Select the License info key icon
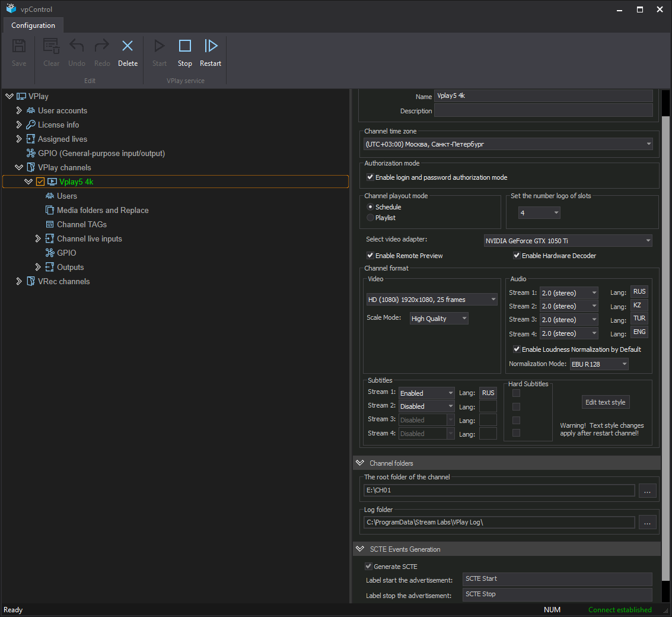672x617 pixels. coord(31,125)
